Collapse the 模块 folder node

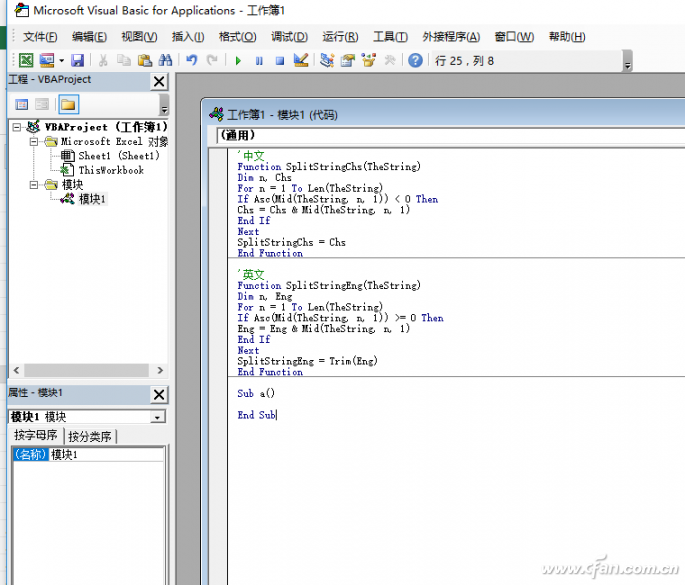point(34,185)
